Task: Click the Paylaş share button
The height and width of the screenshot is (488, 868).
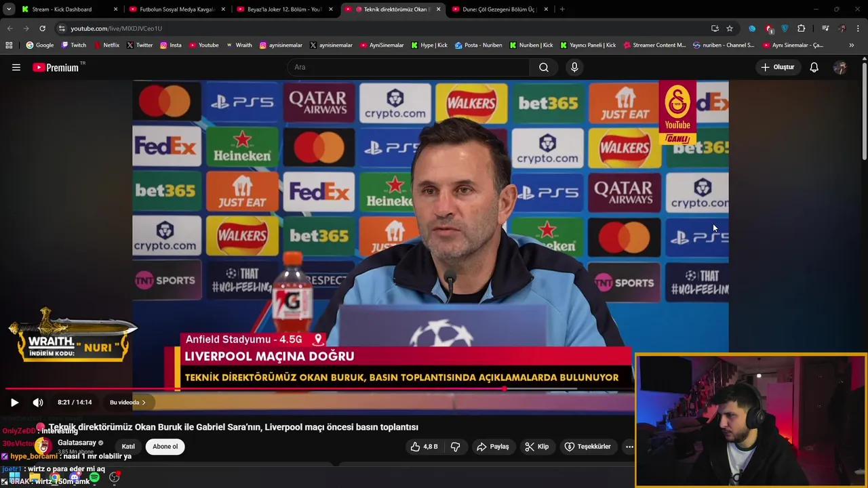Action: tap(493, 447)
